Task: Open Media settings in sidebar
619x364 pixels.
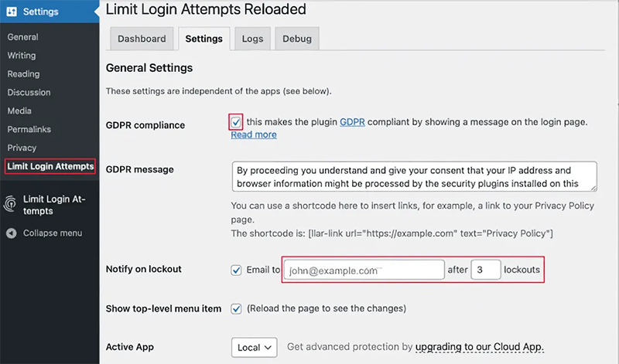Action: 19,111
